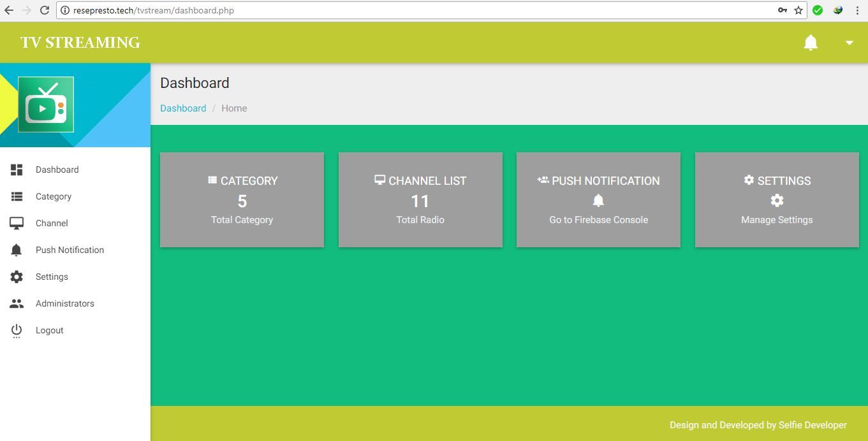Select Channel in the sidebar menu

click(x=52, y=223)
